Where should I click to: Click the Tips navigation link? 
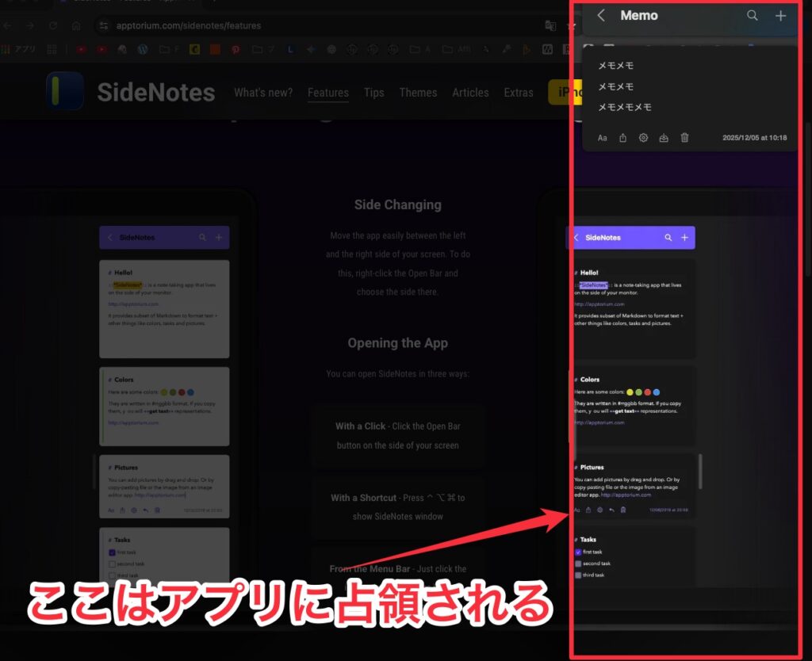point(373,93)
